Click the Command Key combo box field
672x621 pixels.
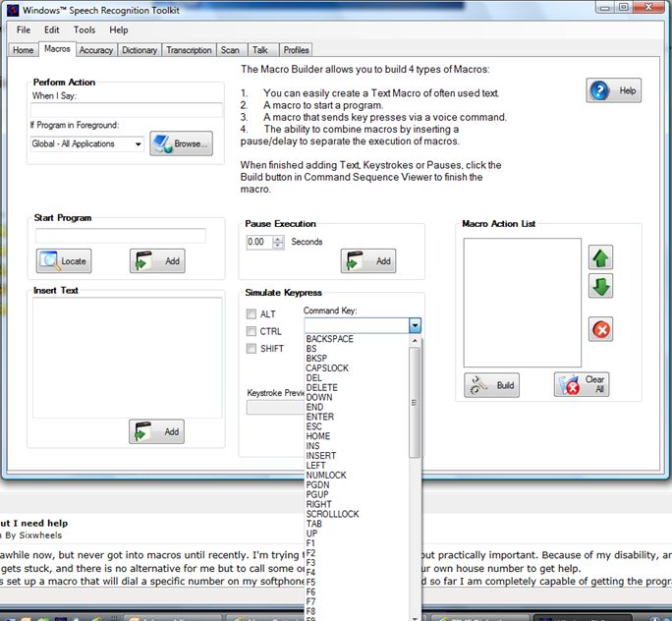pyautogui.click(x=357, y=325)
